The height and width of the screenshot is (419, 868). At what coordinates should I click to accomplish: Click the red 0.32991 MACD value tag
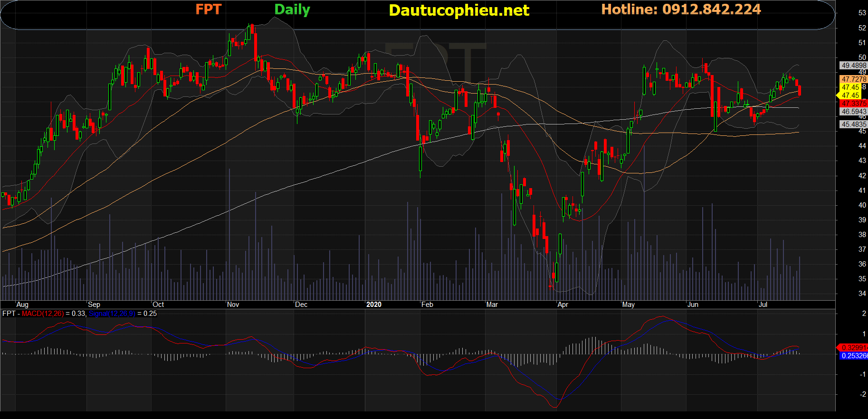854,348
